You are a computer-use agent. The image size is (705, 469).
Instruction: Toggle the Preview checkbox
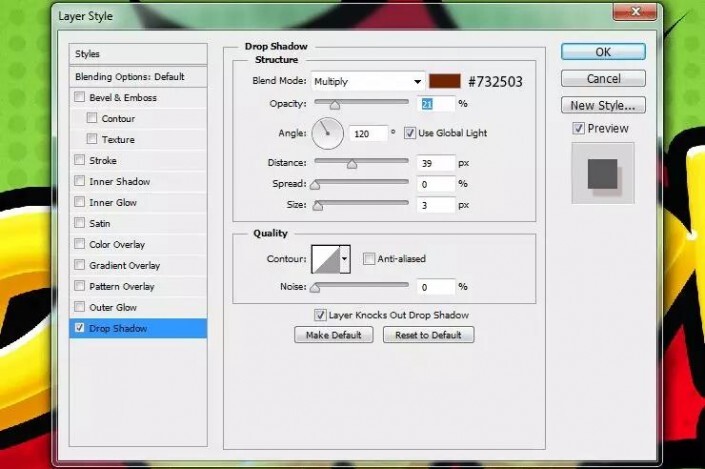pyautogui.click(x=578, y=129)
